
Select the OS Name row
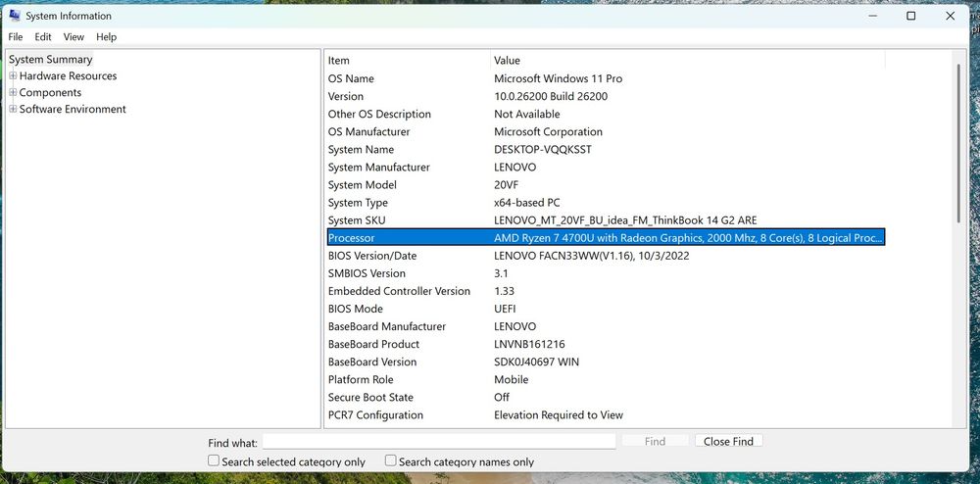point(606,78)
